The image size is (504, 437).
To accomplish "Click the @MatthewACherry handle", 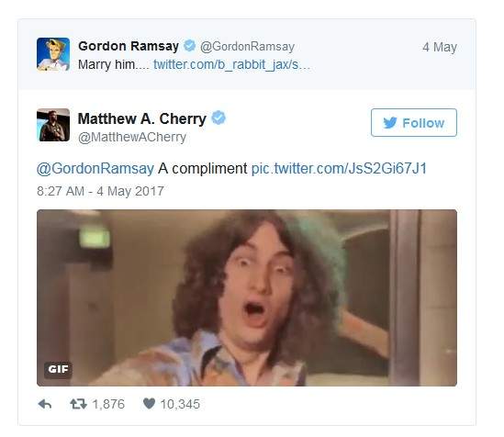I will (132, 137).
